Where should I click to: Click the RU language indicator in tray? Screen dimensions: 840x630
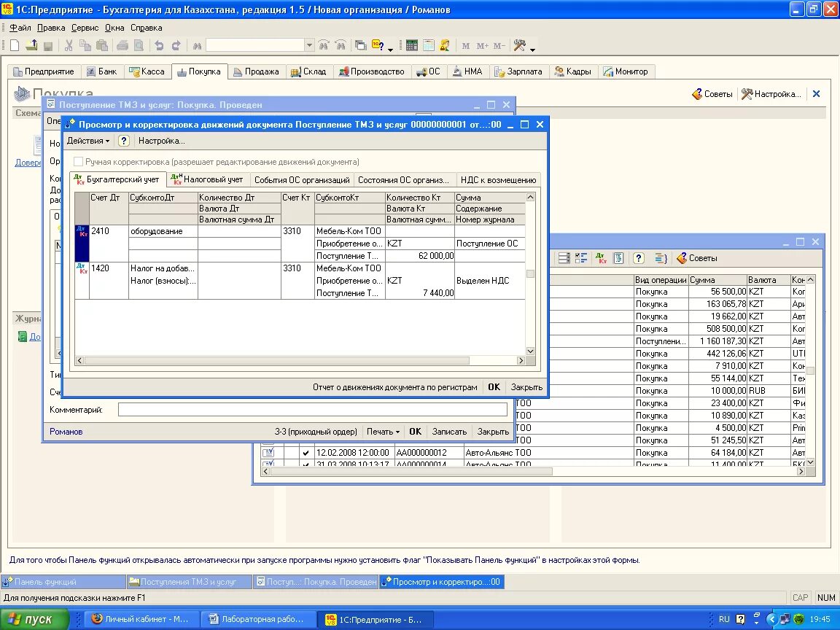click(724, 619)
